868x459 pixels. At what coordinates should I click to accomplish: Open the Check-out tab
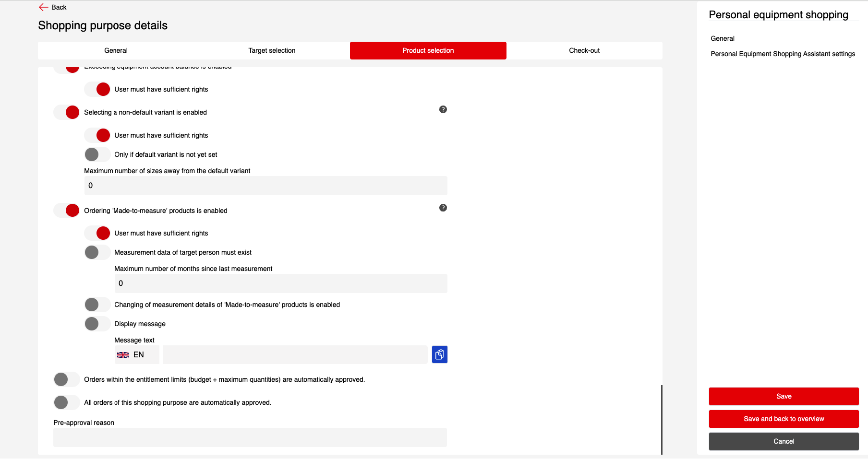584,50
